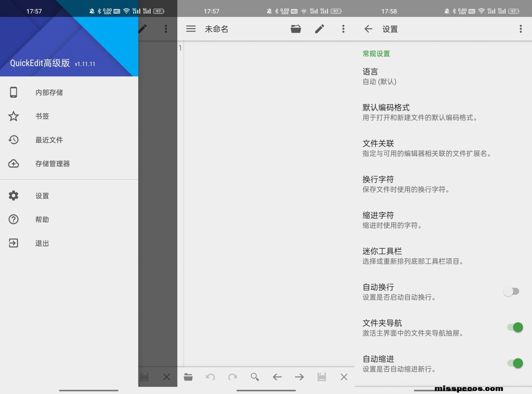Turn off the 自动缩进 switch
The image size is (532, 394).
pyautogui.click(x=515, y=363)
